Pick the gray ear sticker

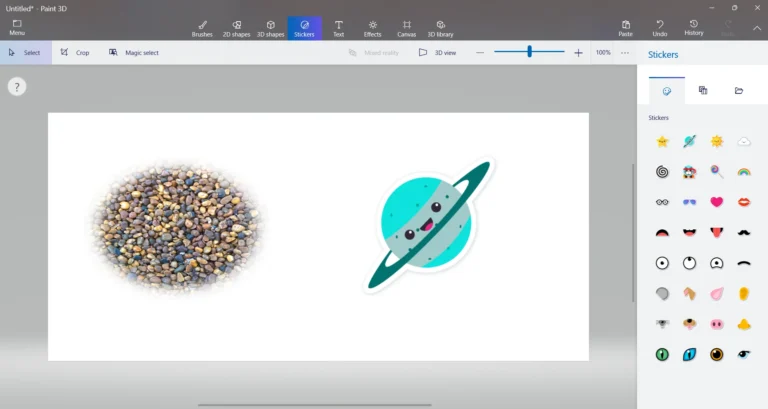tap(662, 293)
